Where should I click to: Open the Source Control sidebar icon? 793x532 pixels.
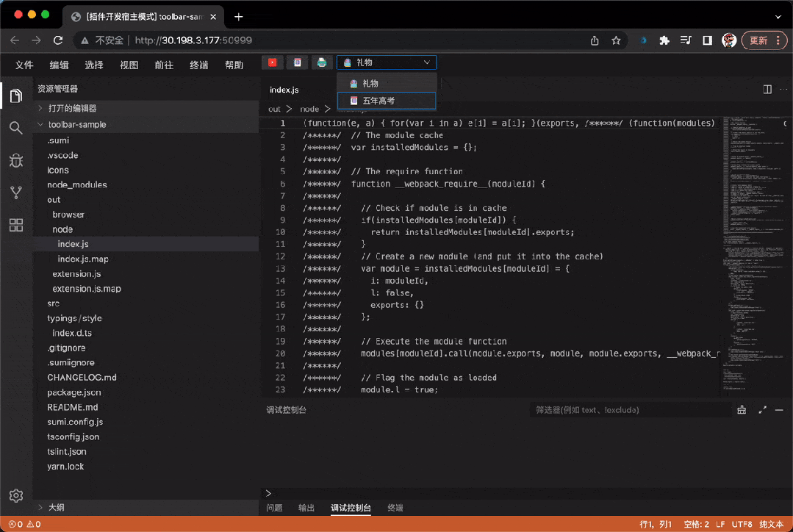tap(16, 193)
